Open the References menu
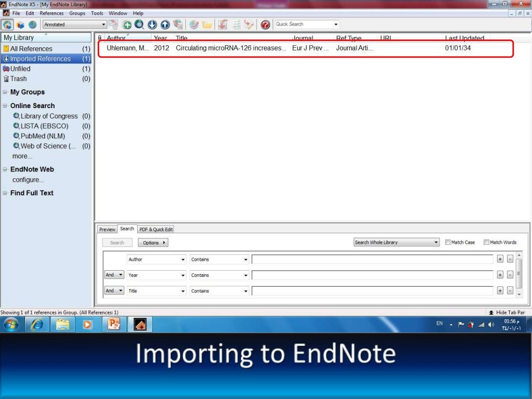Screen dimensions: 532x399 coord(51,13)
